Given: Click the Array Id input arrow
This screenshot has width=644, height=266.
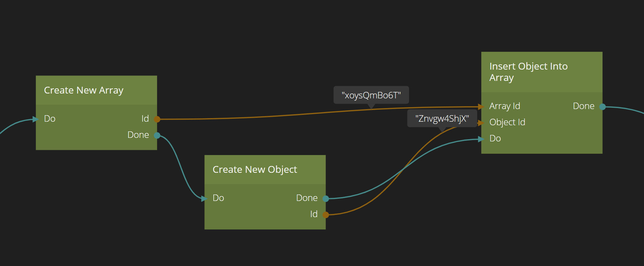Looking at the screenshot, I should (x=481, y=106).
